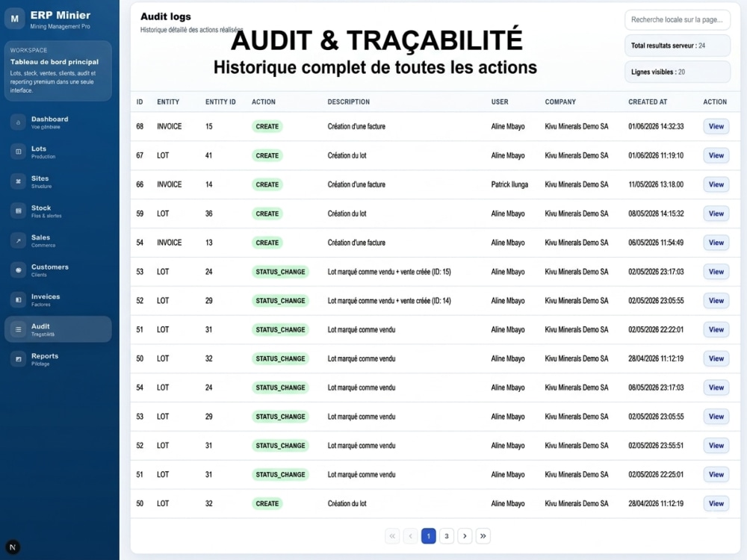Open the Sites section

[x=58, y=181]
